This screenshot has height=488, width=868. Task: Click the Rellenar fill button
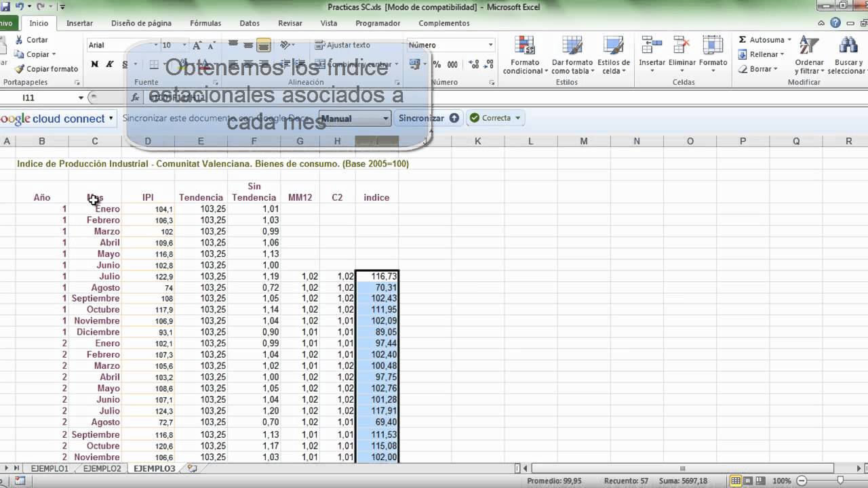pyautogui.click(x=762, y=54)
